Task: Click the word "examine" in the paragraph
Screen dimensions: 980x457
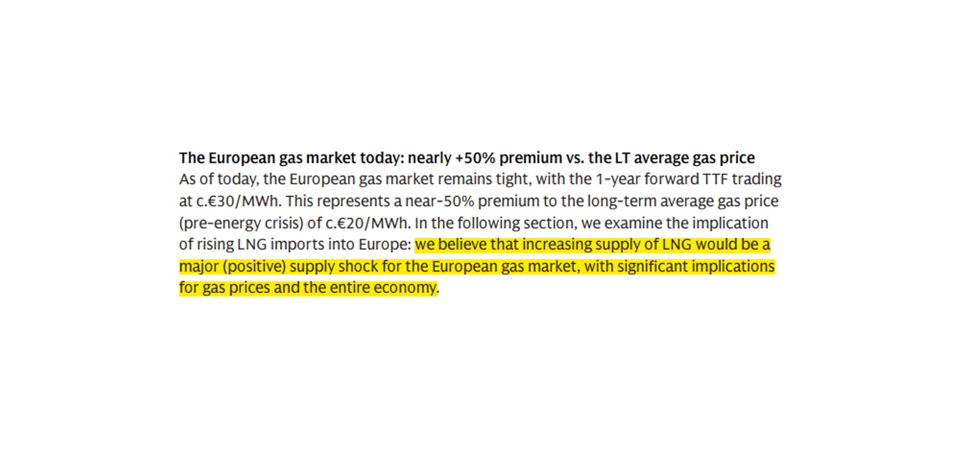Action: (633, 223)
